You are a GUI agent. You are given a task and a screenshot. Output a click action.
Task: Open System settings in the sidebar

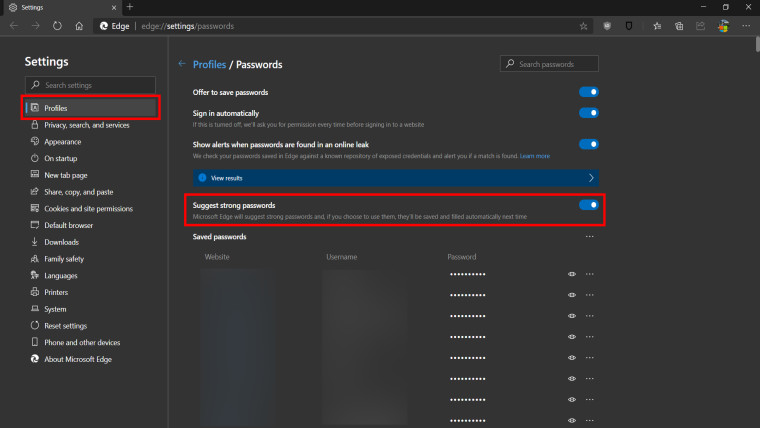tap(55, 309)
